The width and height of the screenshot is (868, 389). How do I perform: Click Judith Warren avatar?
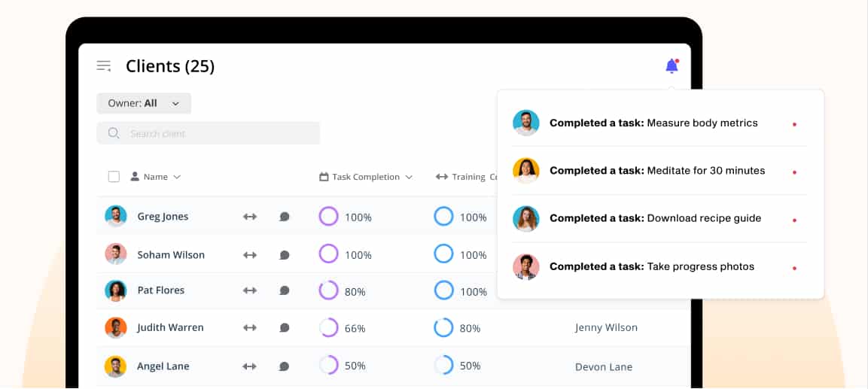pos(116,327)
